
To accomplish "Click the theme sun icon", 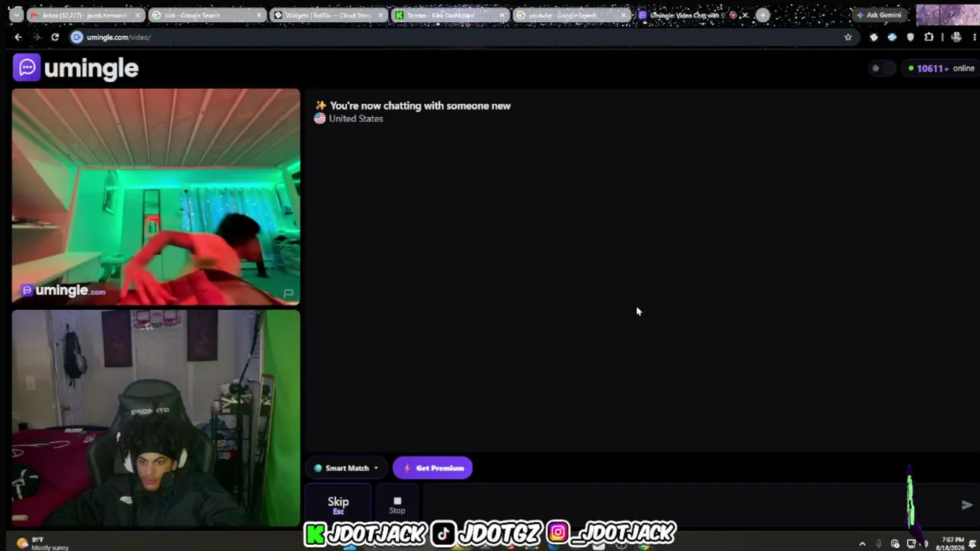I will [x=876, y=68].
